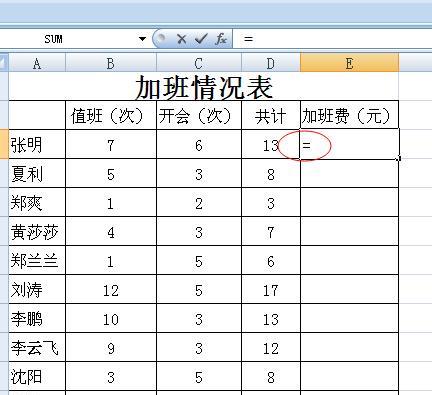Select the name cell 沈阳
The height and width of the screenshot is (395, 432).
click(x=37, y=377)
